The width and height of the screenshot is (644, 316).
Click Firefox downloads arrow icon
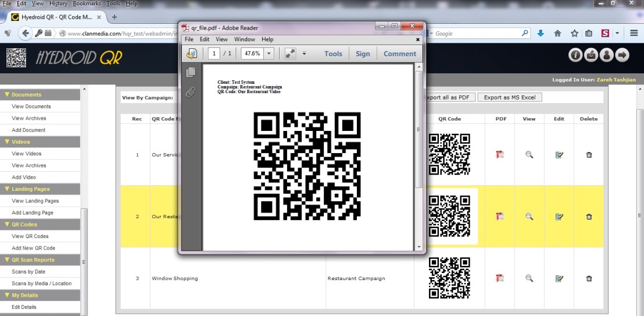pos(541,33)
